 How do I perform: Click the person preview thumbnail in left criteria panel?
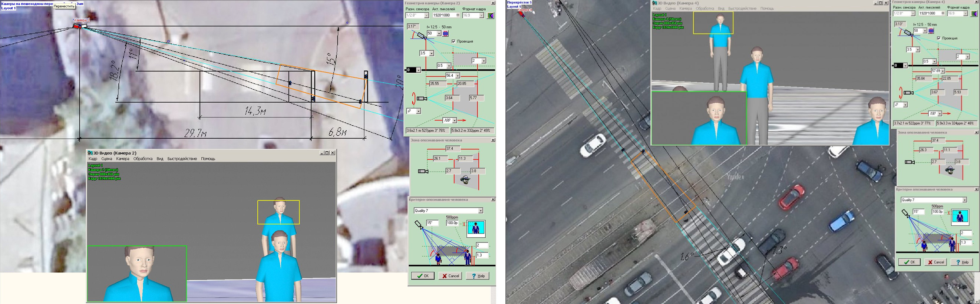click(476, 228)
